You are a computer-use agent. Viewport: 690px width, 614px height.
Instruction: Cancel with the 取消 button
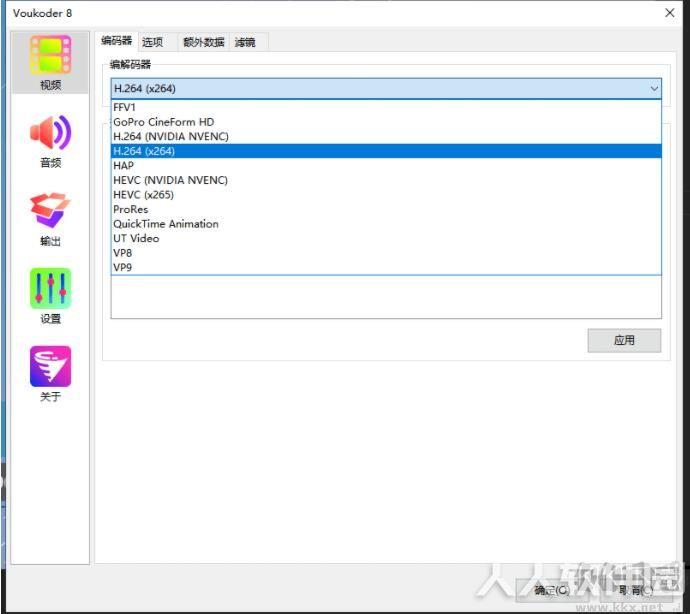[635, 590]
